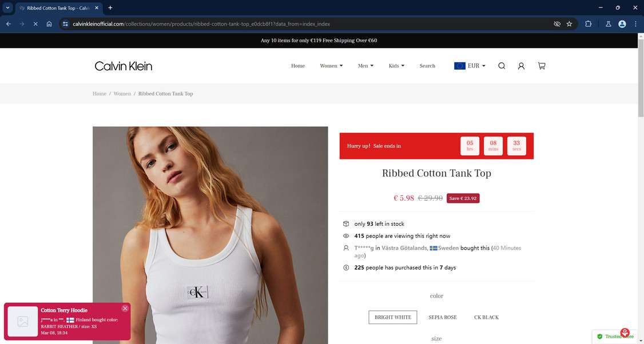The image size is (644, 344).
Task: Open Search in the navigation menu
Action: click(x=427, y=66)
